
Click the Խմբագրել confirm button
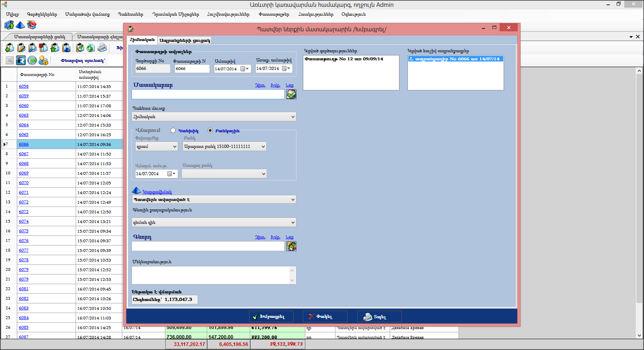pos(271,317)
